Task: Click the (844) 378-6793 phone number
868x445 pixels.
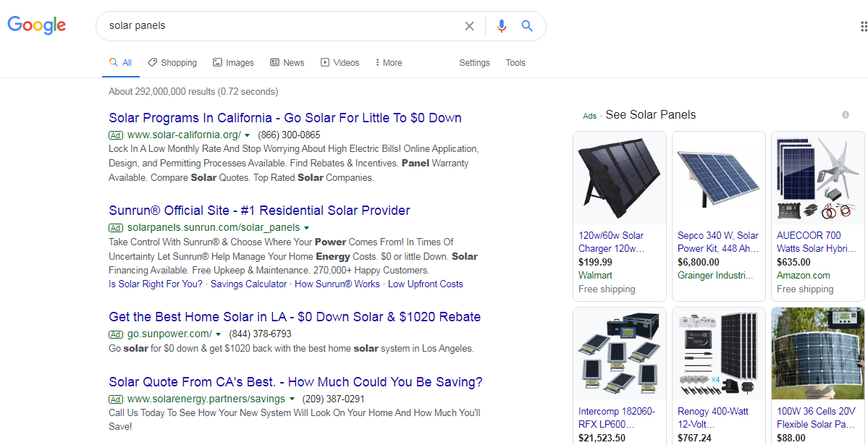Action: click(x=260, y=334)
